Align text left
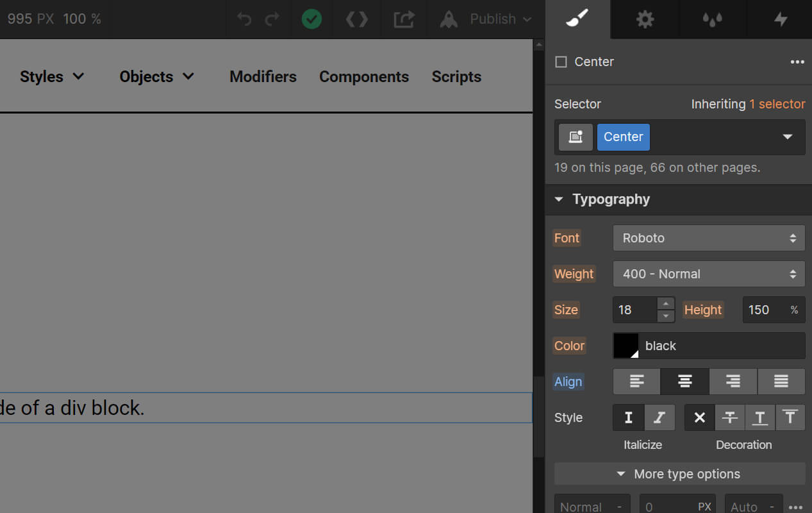 tap(636, 382)
